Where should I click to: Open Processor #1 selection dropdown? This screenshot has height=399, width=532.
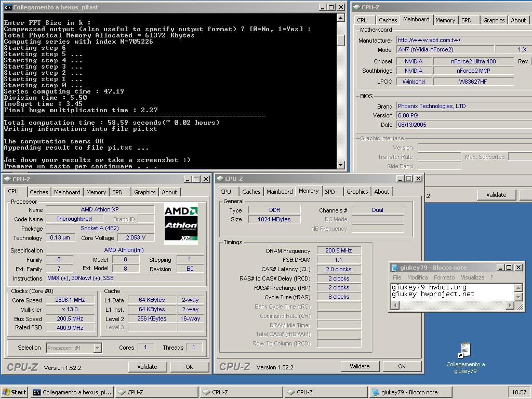point(97,348)
